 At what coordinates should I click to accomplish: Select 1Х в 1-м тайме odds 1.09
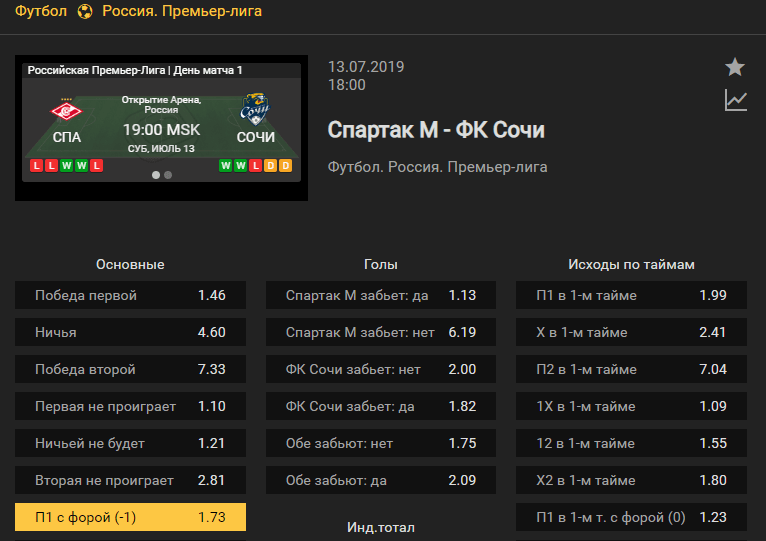click(632, 406)
